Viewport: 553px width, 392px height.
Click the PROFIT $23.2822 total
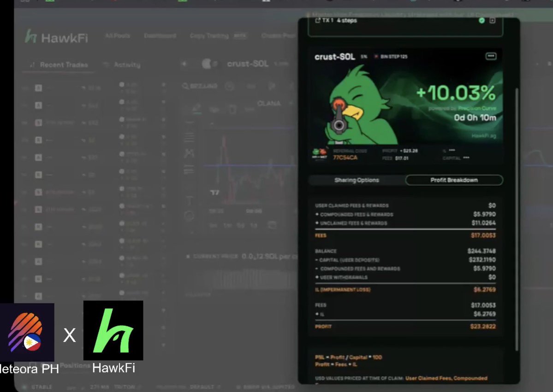(x=482, y=327)
